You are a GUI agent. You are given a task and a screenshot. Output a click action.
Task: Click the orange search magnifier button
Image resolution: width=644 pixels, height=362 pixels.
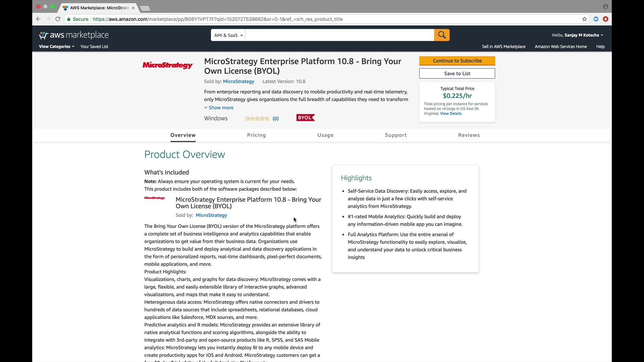pos(441,35)
